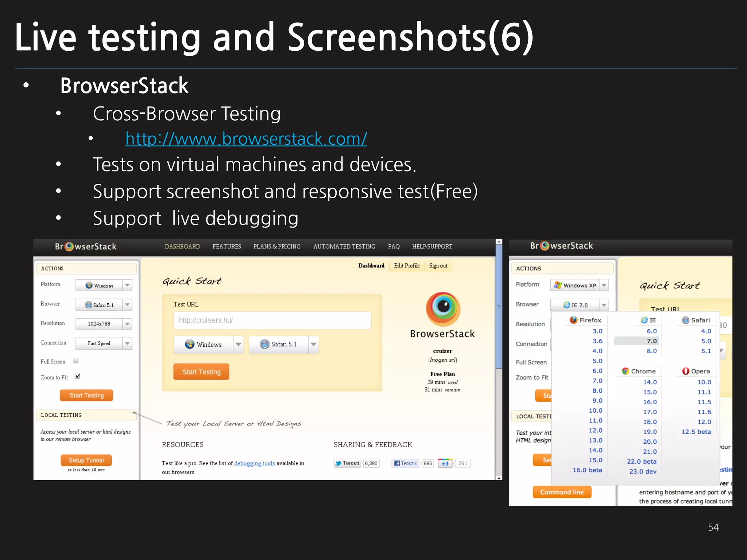Switch to the Edit Profile tab
747x560 pixels.
pos(407,266)
